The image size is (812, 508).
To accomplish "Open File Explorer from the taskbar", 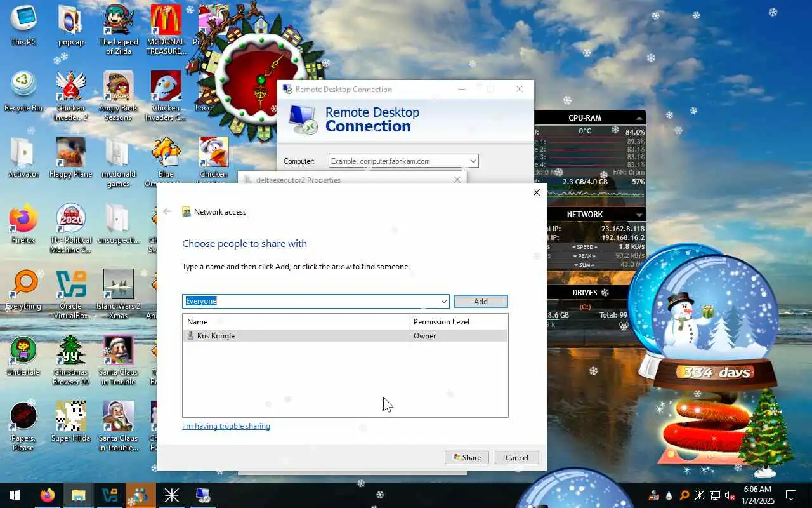I will (x=79, y=495).
